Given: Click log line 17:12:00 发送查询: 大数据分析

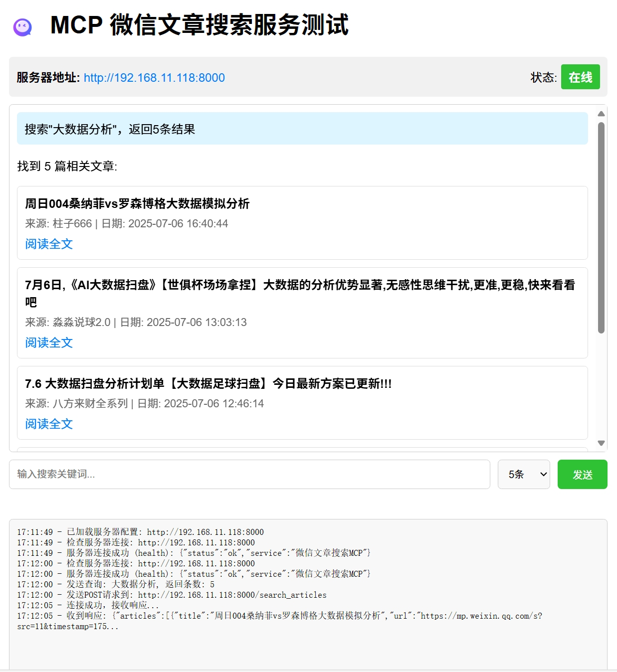Looking at the screenshot, I should (x=116, y=584).
